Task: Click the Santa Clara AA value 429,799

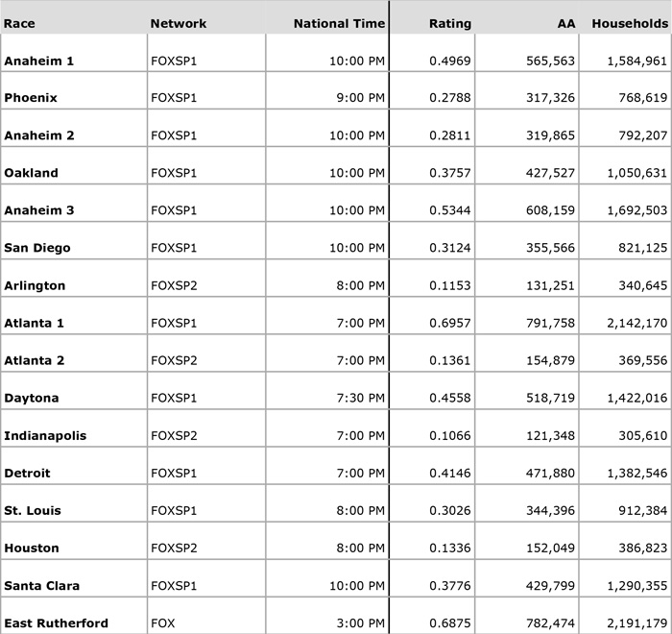Action: coord(551,586)
